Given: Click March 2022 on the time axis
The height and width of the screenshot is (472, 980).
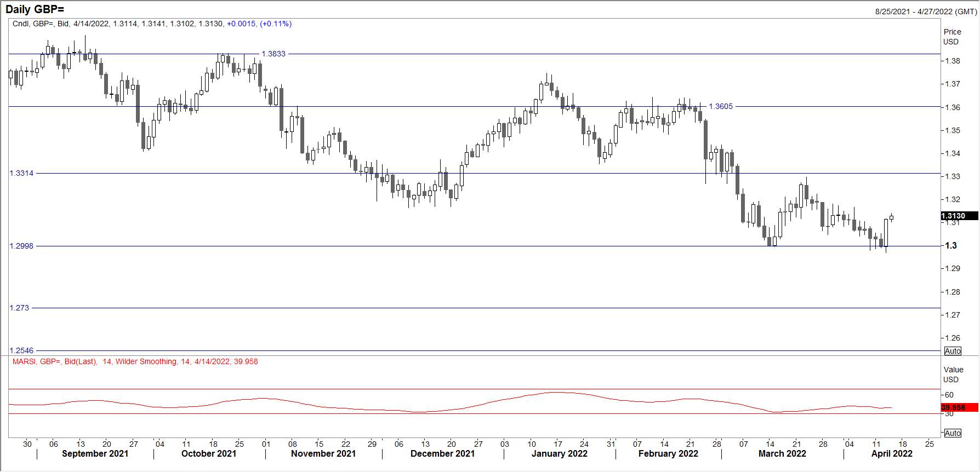Looking at the screenshot, I should point(782,453).
